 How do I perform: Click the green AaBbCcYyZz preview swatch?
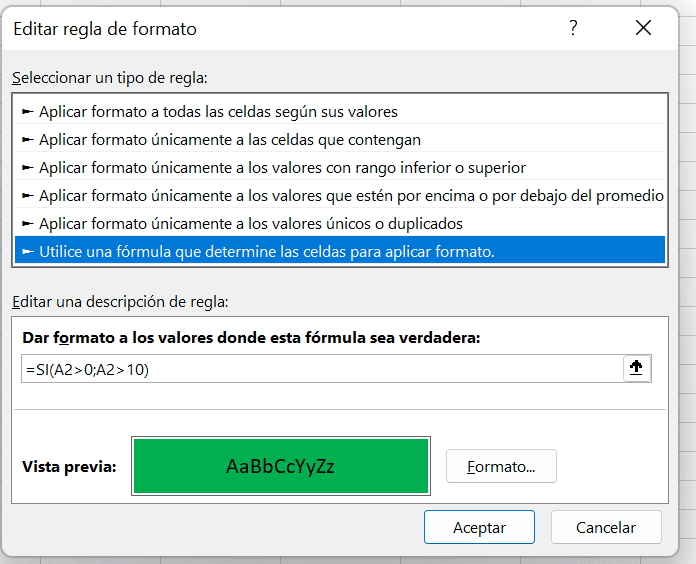[x=280, y=465]
